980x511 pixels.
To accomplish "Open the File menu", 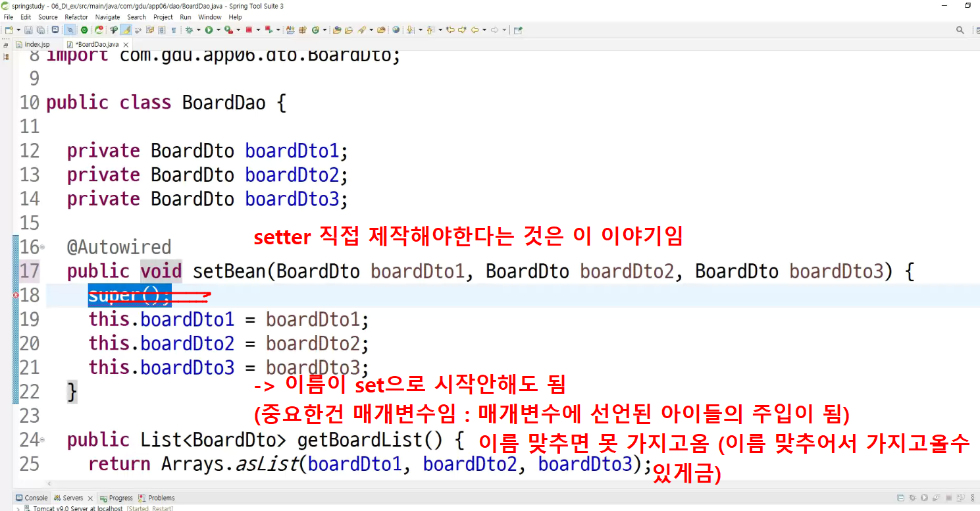I will tap(9, 17).
